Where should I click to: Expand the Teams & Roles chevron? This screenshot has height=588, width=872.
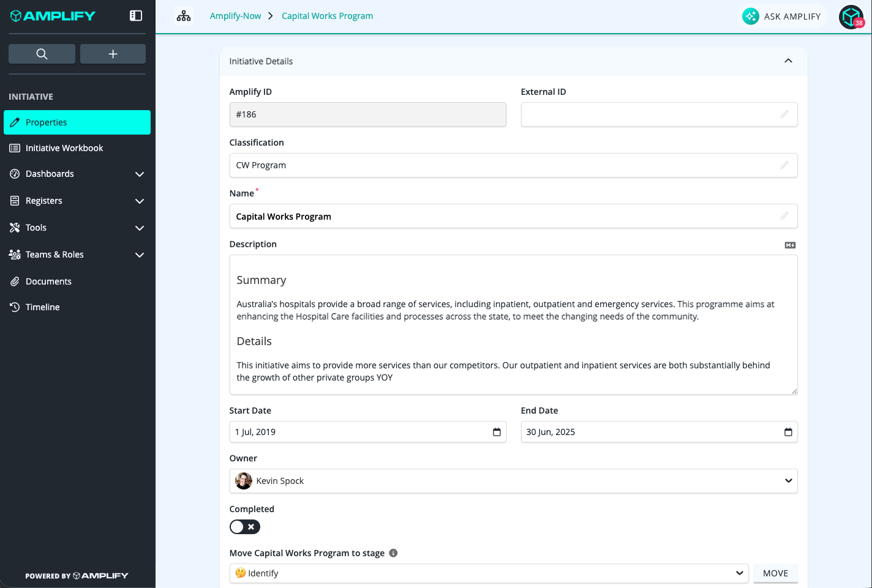tap(140, 255)
